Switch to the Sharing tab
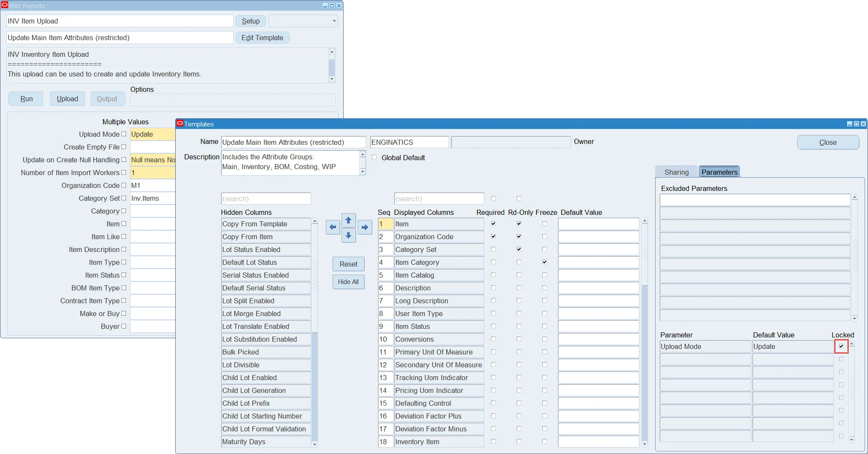The image size is (868, 454). pyautogui.click(x=677, y=172)
